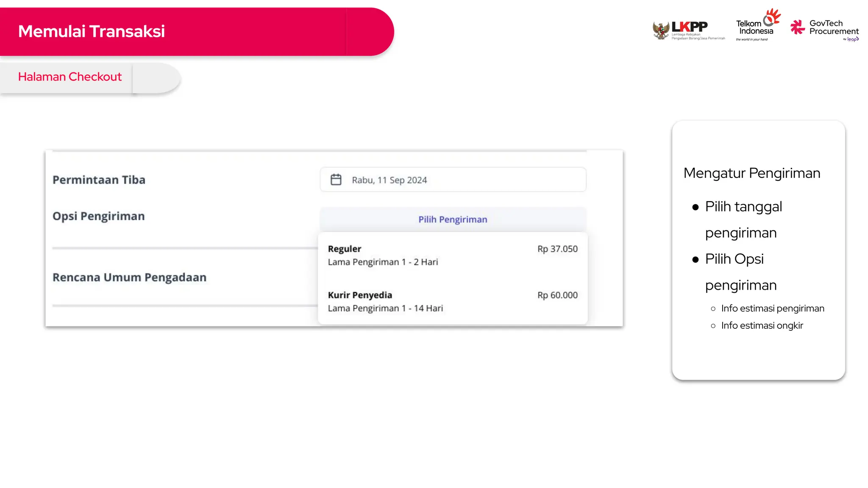Click the Memulai Transaksi header banner
Image resolution: width=868 pixels, height=488 pixels.
(x=197, y=31)
